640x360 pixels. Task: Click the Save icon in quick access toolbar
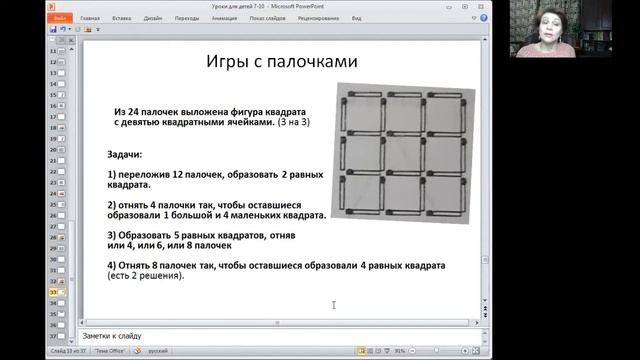tap(53, 29)
